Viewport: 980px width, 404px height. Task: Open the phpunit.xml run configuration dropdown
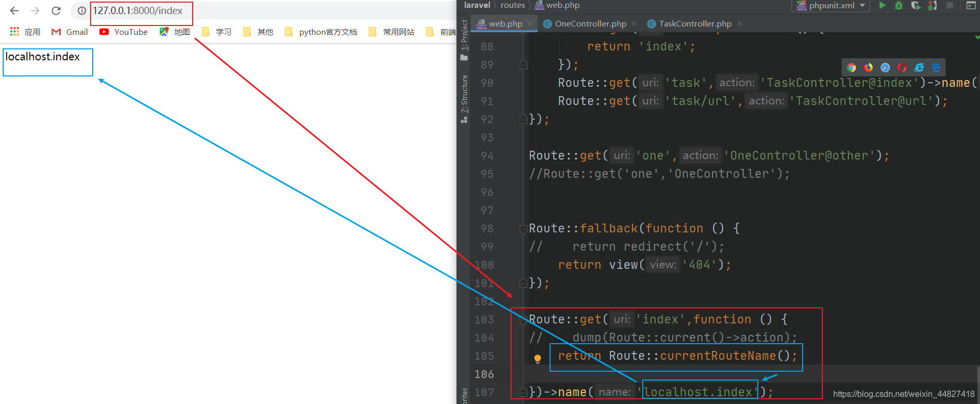pos(831,5)
